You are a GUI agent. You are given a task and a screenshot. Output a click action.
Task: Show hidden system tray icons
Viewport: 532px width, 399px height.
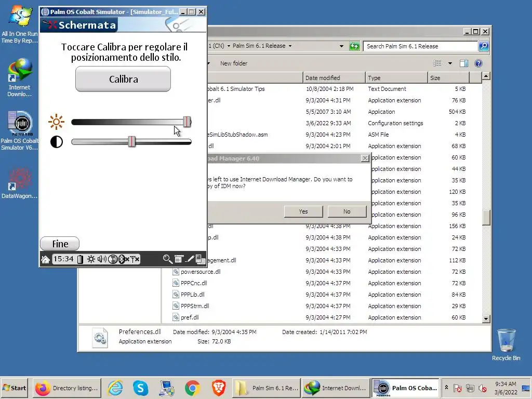pos(446,388)
